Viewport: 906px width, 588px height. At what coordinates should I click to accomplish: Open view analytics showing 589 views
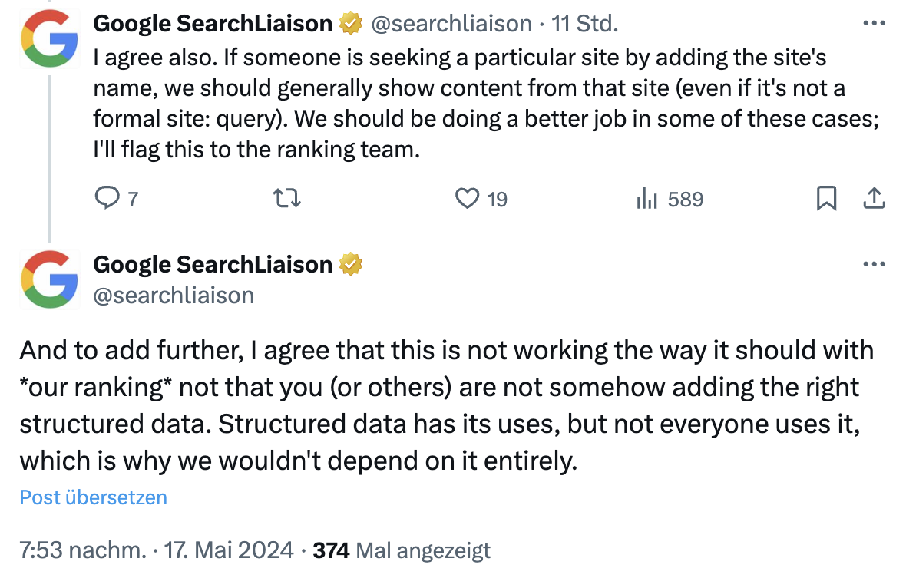(646, 200)
